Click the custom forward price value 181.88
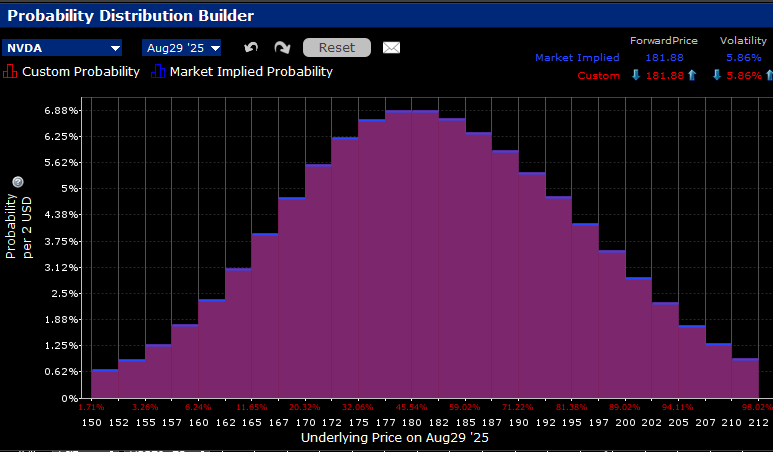Viewport: 773px width, 452px height. pyautogui.click(x=663, y=76)
